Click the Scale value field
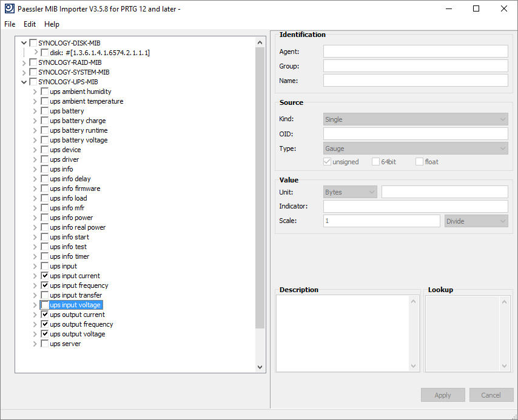518x420 pixels. (382, 221)
